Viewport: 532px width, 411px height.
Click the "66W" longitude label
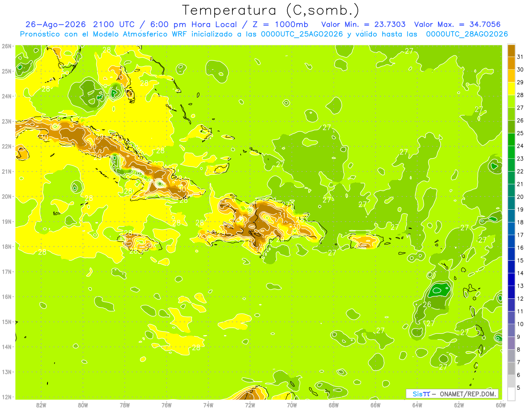pos(376,405)
